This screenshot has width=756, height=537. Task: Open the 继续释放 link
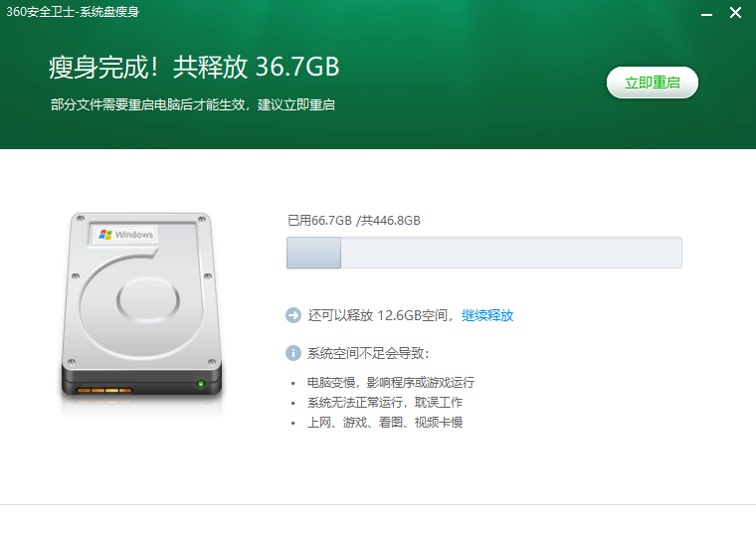[x=487, y=315]
